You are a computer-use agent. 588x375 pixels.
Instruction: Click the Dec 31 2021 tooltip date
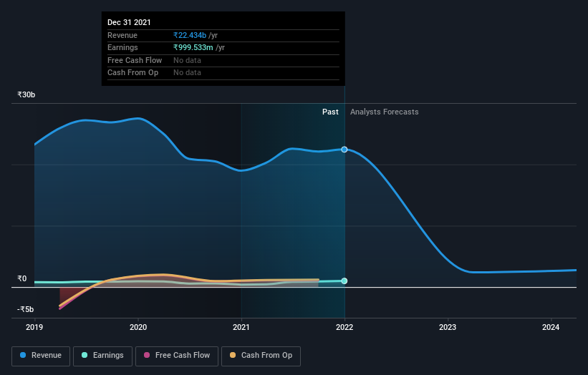129,22
